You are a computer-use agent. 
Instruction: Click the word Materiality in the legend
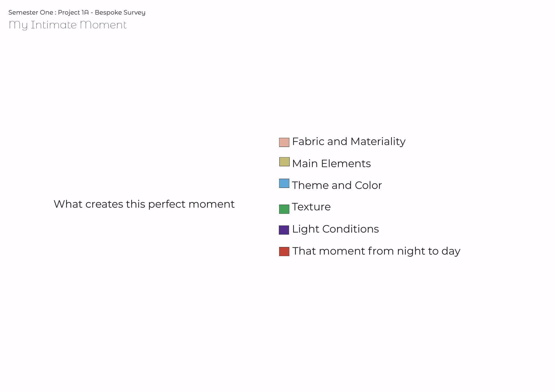pyautogui.click(x=378, y=142)
